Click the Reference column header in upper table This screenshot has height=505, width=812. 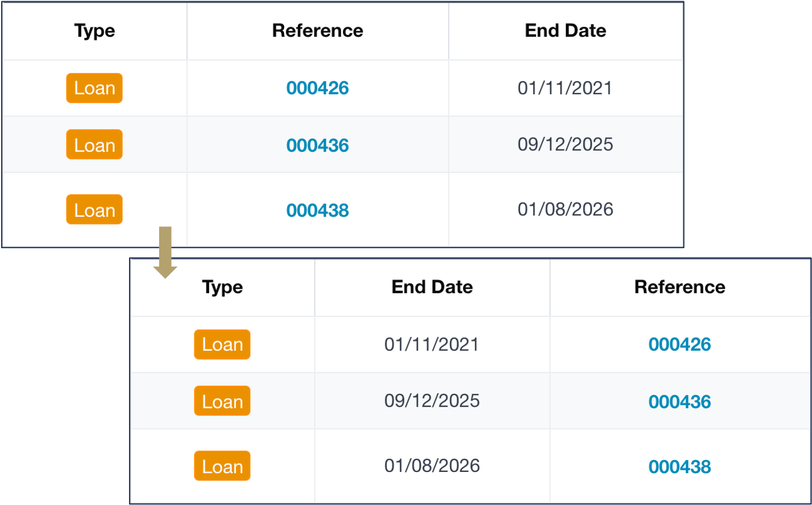(317, 31)
